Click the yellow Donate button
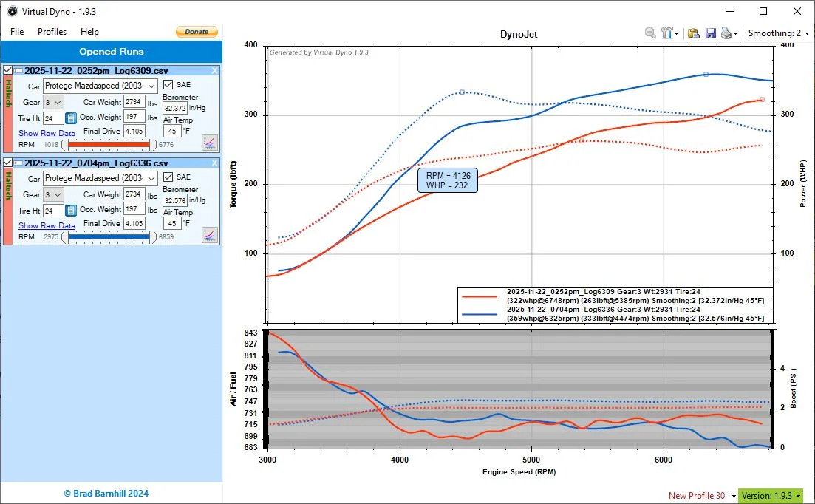Viewport: 815px width, 504px height. (197, 32)
